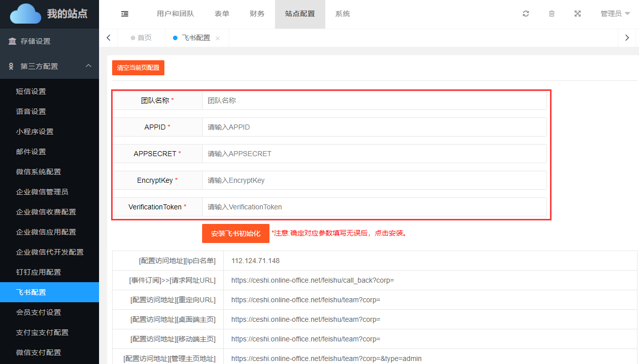This screenshot has width=639, height=364.
Task: Click the trash clear-cache icon
Action: coord(552,14)
